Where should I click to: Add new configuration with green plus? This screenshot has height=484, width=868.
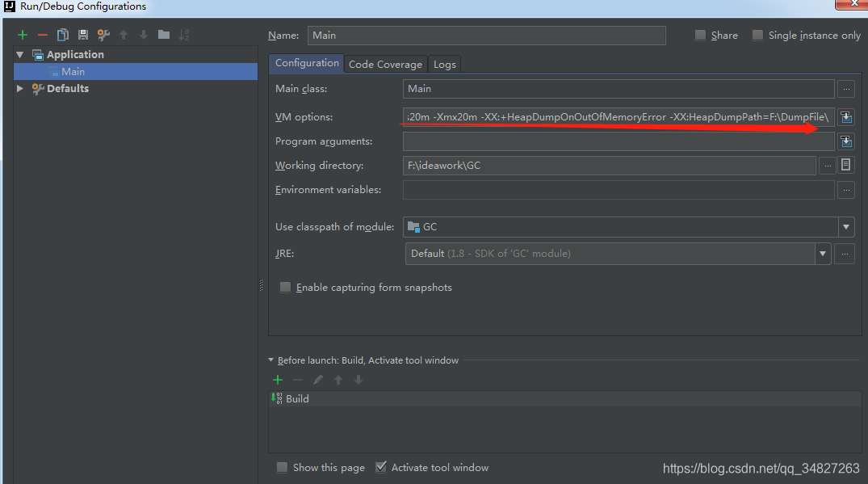23,35
